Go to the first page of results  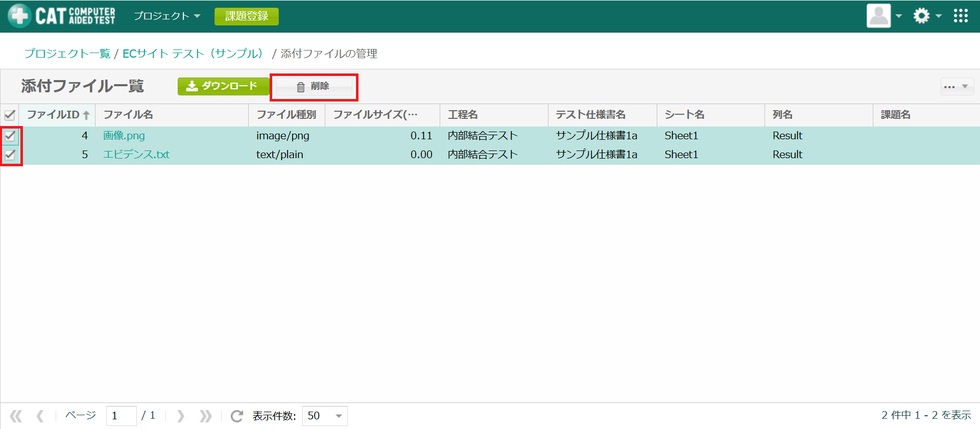pos(16,416)
